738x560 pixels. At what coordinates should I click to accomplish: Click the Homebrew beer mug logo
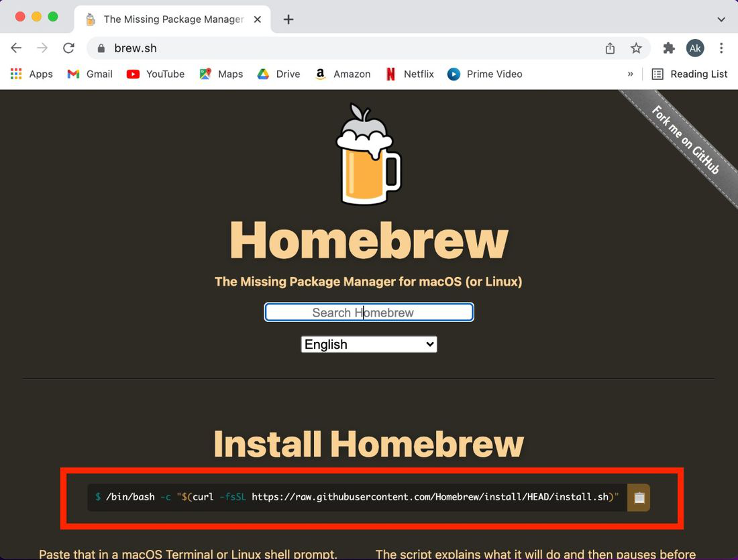pyautogui.click(x=368, y=154)
